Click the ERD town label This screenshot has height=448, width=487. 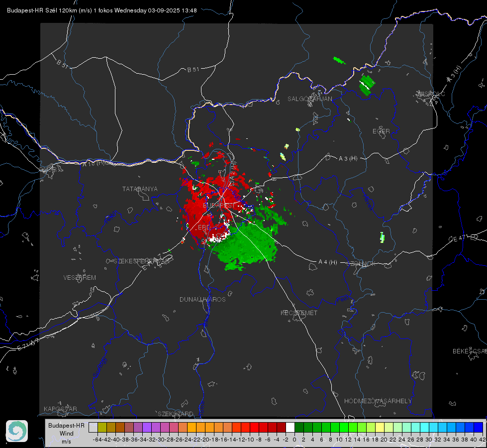204,227
